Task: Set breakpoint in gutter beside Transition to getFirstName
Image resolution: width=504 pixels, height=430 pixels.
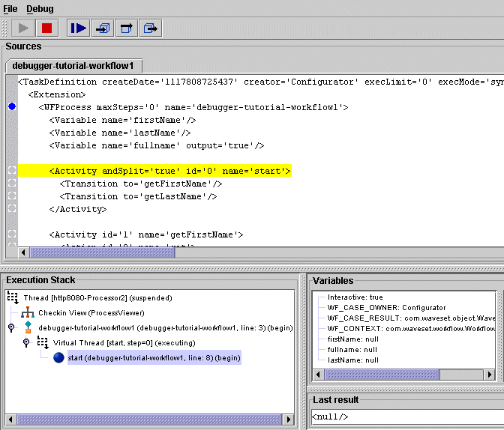Action: point(12,183)
